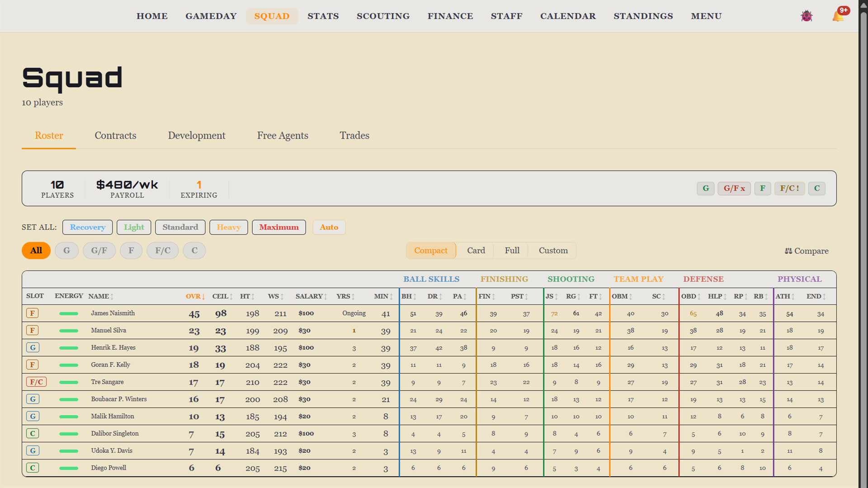868x488 pixels.
Task: Switch to the Contracts tab
Action: [x=115, y=136]
